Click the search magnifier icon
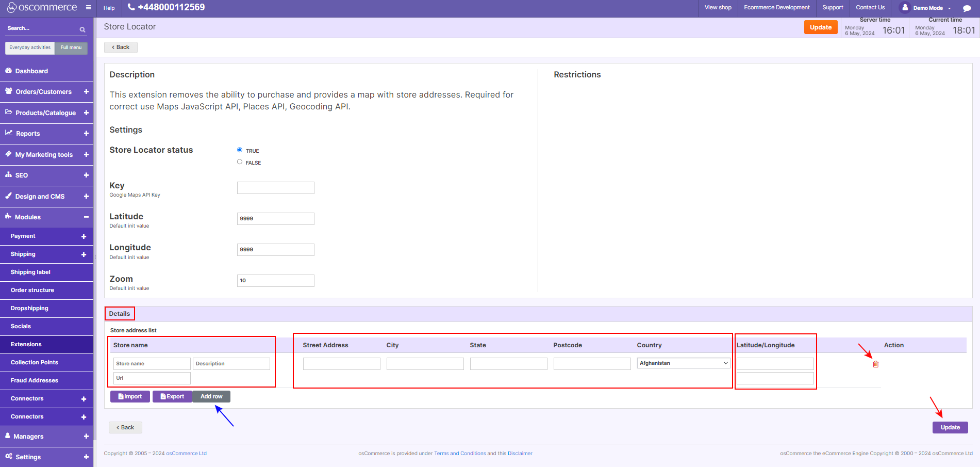 pyautogui.click(x=82, y=29)
